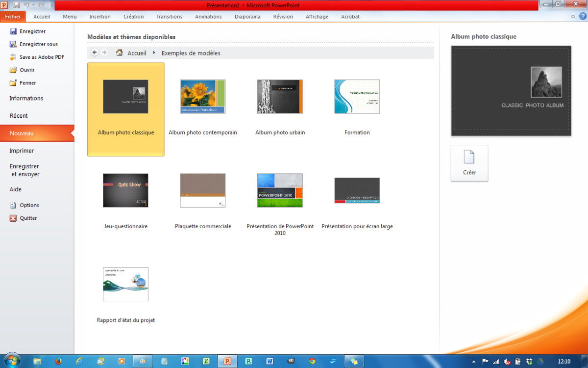Show hidden system tray icons

point(473,361)
